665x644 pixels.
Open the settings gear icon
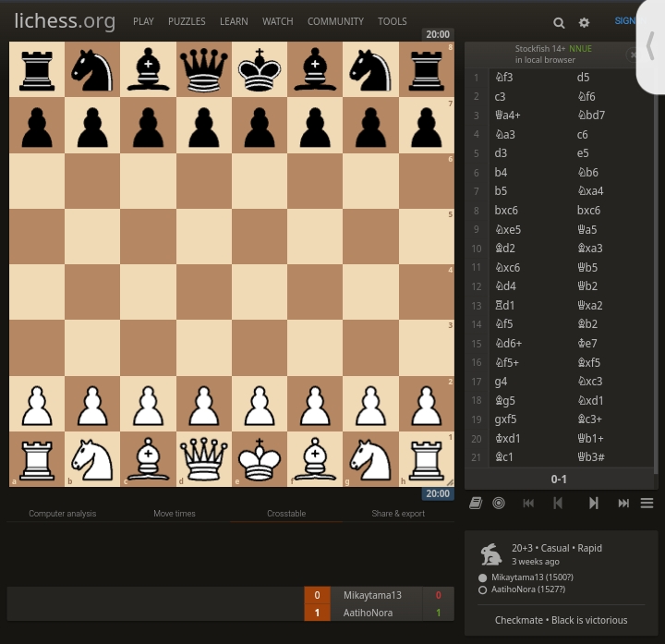click(x=584, y=23)
